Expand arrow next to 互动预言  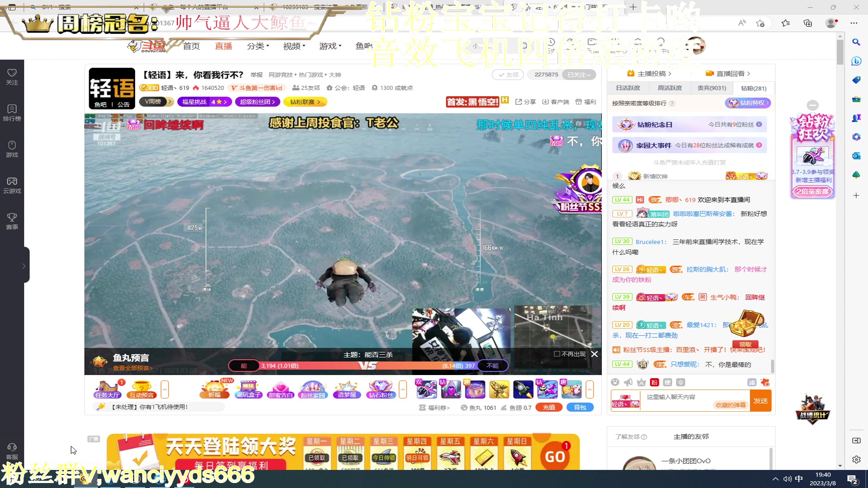point(165,389)
